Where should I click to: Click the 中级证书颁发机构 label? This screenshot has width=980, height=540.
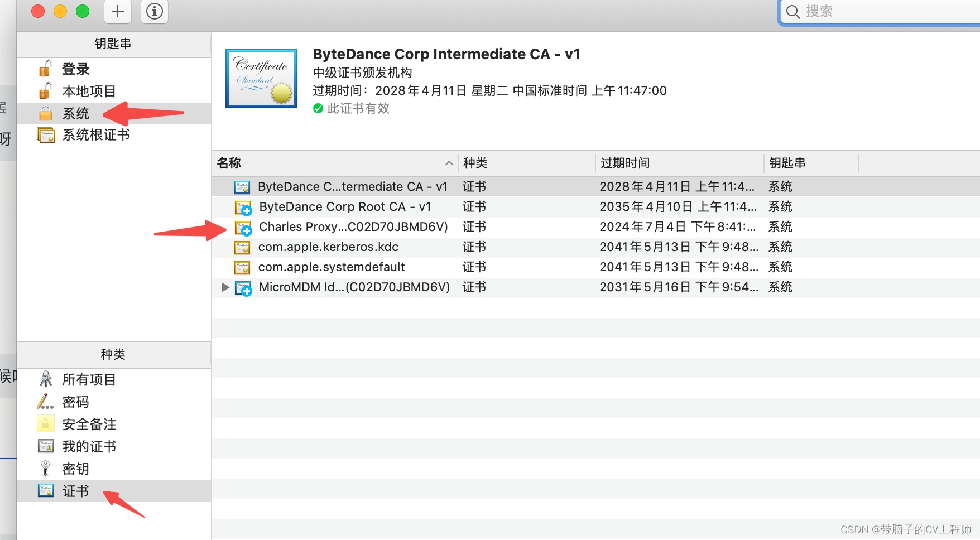pyautogui.click(x=362, y=73)
